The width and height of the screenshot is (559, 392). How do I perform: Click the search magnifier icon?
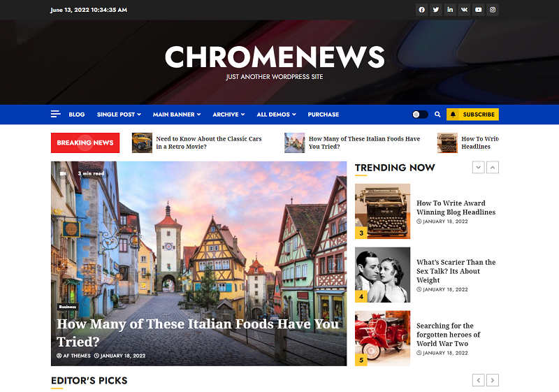click(x=437, y=115)
